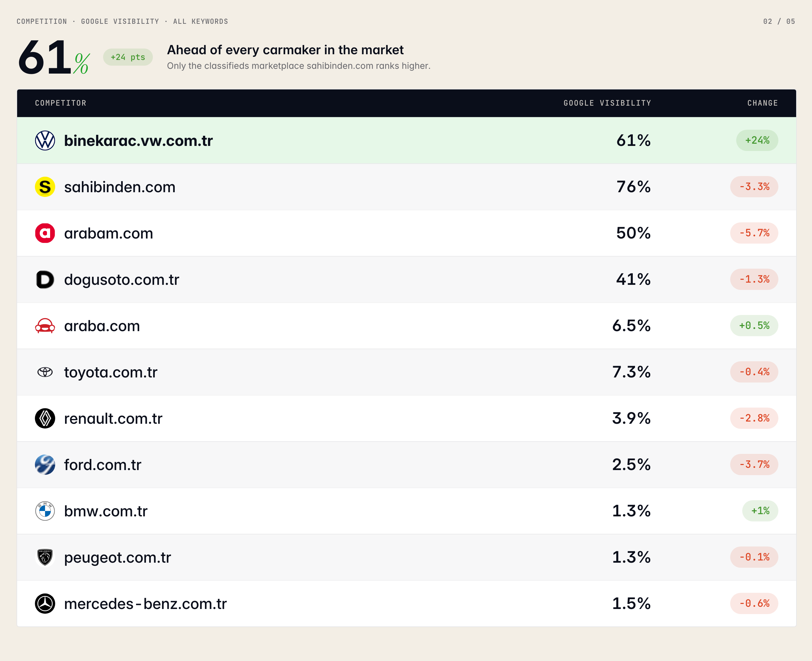This screenshot has height=661, width=812.
Task: Select ford.com.tr competitor name
Action: coord(102,465)
